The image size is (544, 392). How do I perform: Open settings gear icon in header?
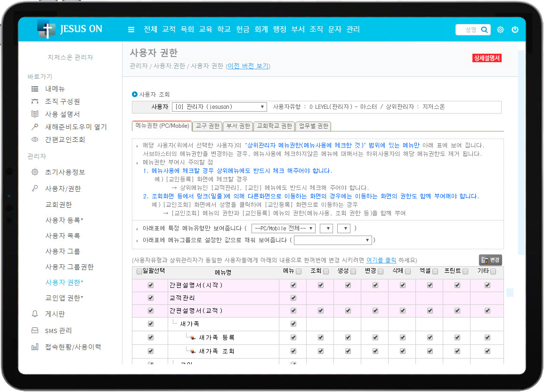click(x=500, y=30)
